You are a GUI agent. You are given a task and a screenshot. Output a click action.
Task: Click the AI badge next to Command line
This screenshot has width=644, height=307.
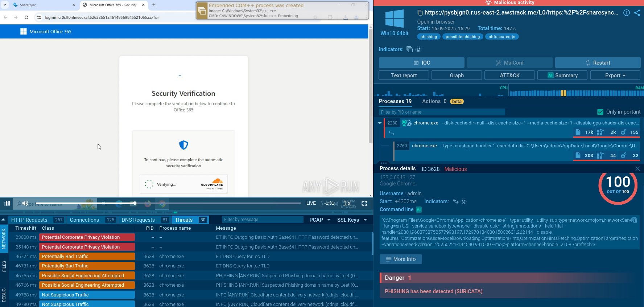tap(419, 209)
